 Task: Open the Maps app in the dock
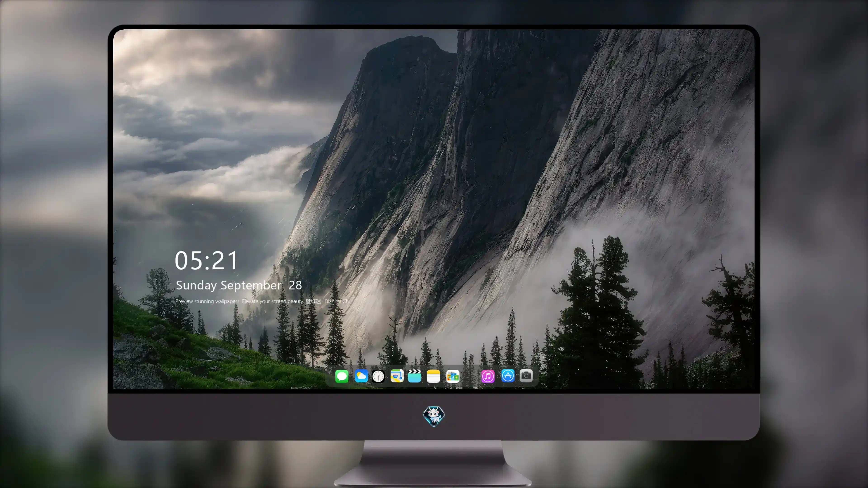pos(397,376)
